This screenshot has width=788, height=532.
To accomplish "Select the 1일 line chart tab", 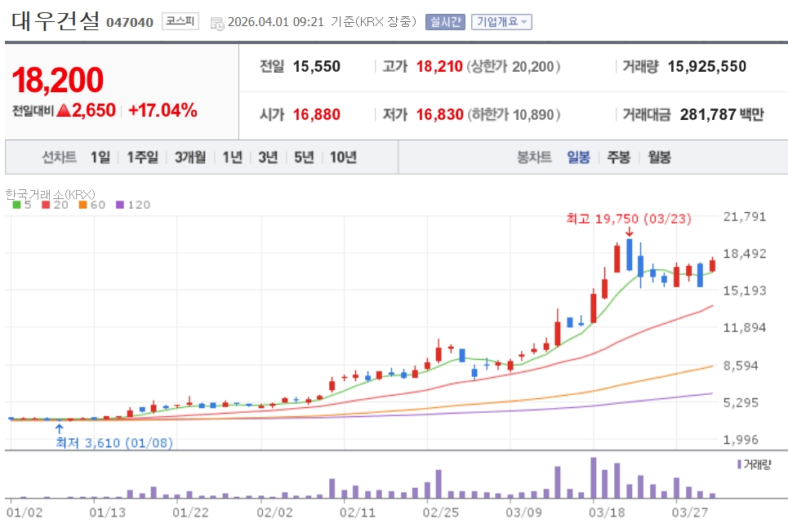I will [100, 157].
